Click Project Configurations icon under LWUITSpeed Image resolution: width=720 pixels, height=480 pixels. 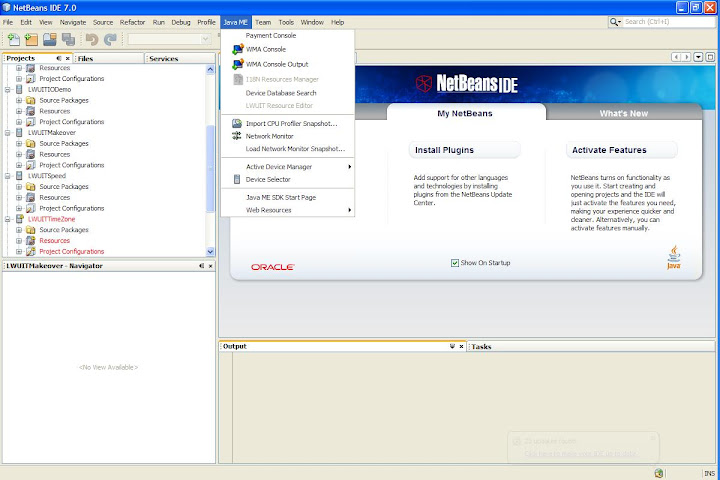coord(31,208)
